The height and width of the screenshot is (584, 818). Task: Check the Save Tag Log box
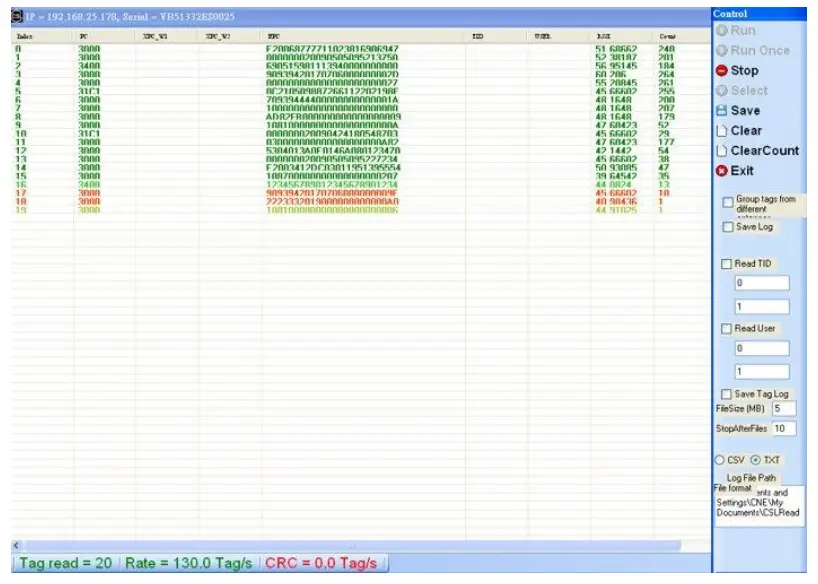[x=726, y=394]
